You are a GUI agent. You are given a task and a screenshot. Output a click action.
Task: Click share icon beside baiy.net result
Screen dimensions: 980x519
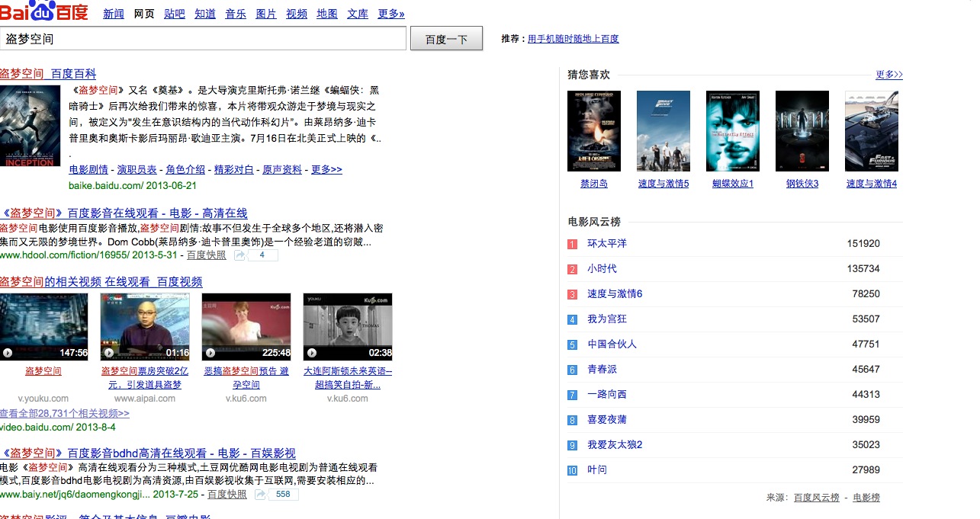tap(260, 495)
